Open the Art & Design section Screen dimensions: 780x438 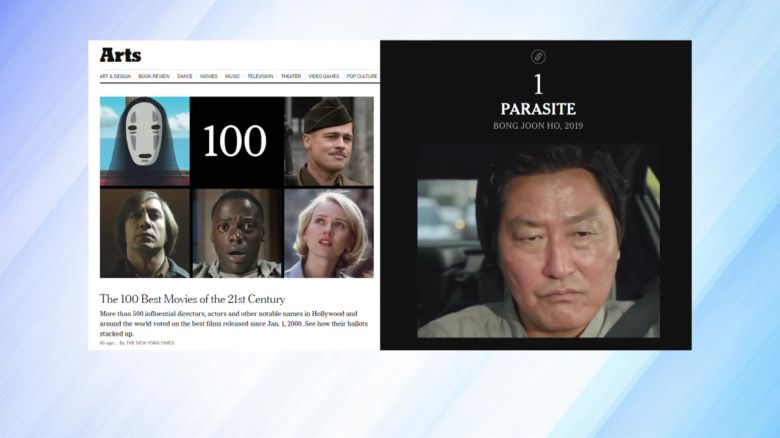pyautogui.click(x=115, y=76)
